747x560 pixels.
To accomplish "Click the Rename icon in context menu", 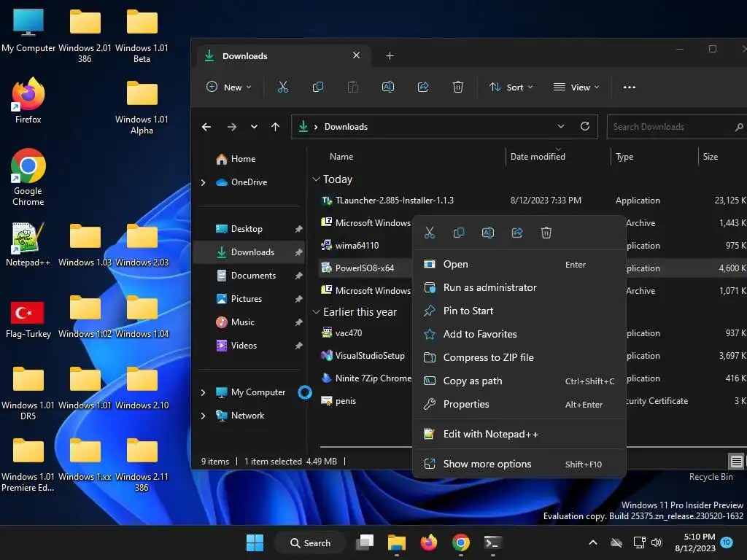I will click(488, 233).
